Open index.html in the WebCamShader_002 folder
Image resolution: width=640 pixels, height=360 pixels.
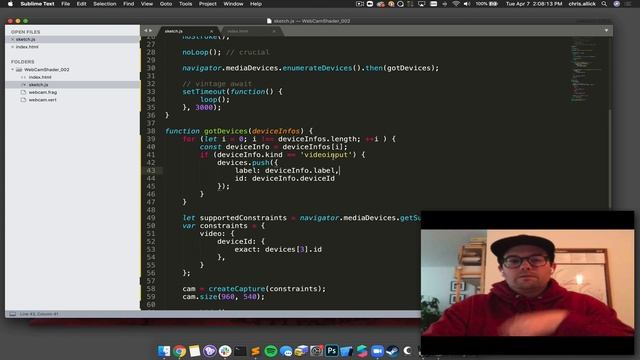40,77
